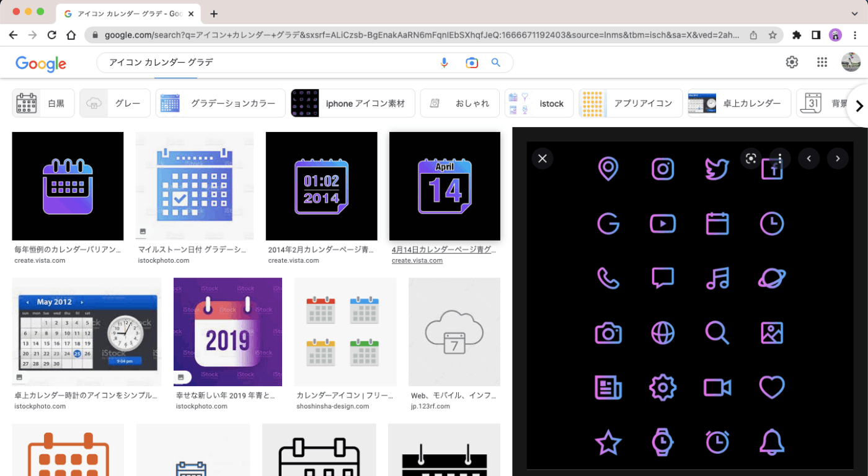Apply the グラデーションカラー filter chip

pyautogui.click(x=221, y=103)
